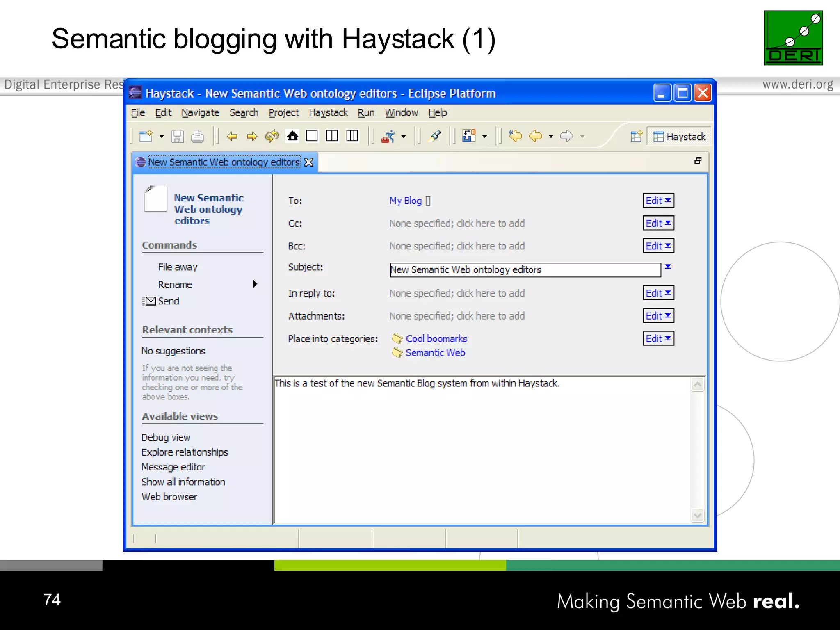Click the Subject text input field

(525, 270)
